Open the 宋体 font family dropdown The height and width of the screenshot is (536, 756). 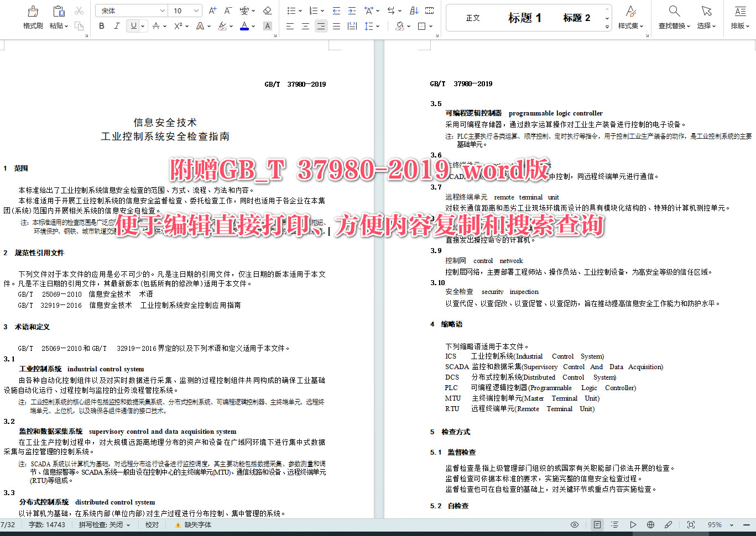131,10
